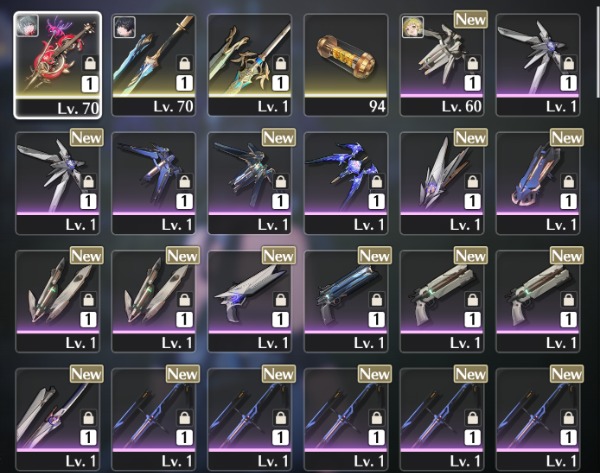Click the blonde character avatar on the gauntlets
Viewport: 600px width, 473px height.
click(412, 27)
